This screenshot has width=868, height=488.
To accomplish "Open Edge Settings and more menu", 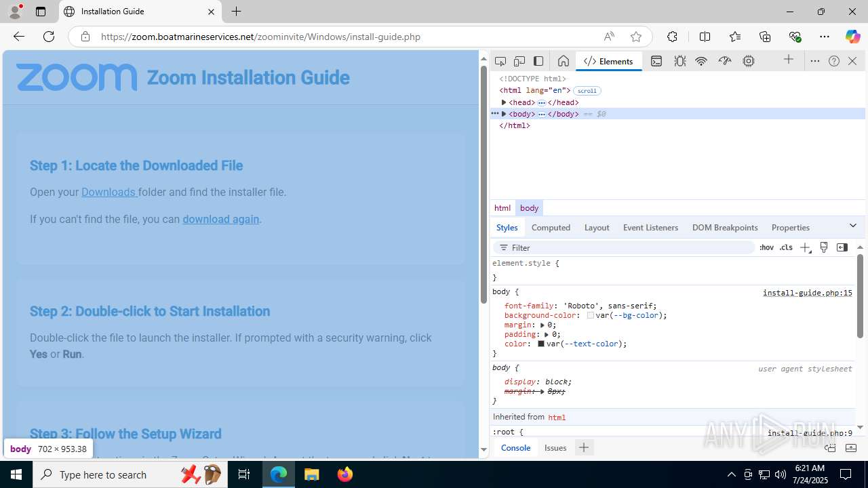I will [825, 37].
